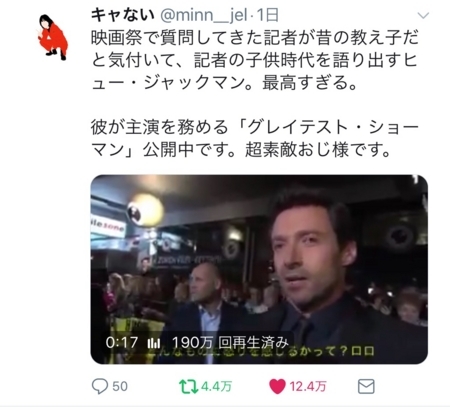The image size is (450, 410).
Task: Show the 12.4万 likes count
Action: [308, 386]
